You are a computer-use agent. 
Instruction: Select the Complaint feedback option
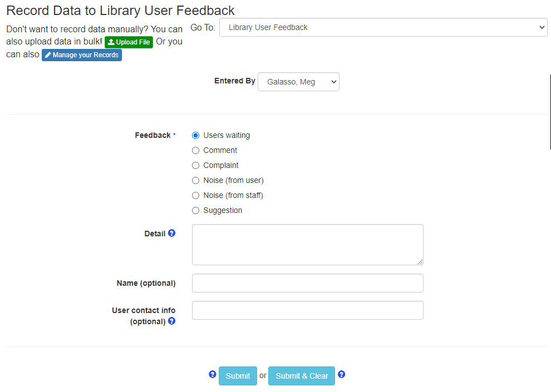195,165
